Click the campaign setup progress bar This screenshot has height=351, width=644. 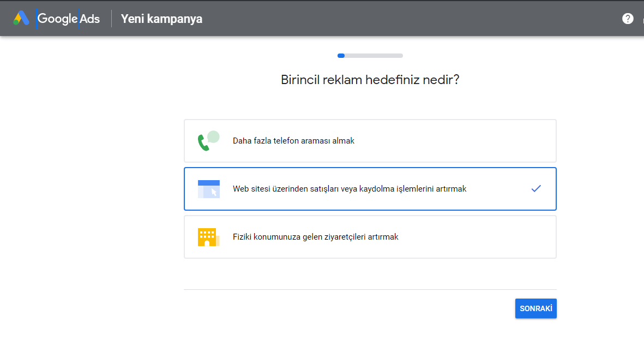coord(370,56)
